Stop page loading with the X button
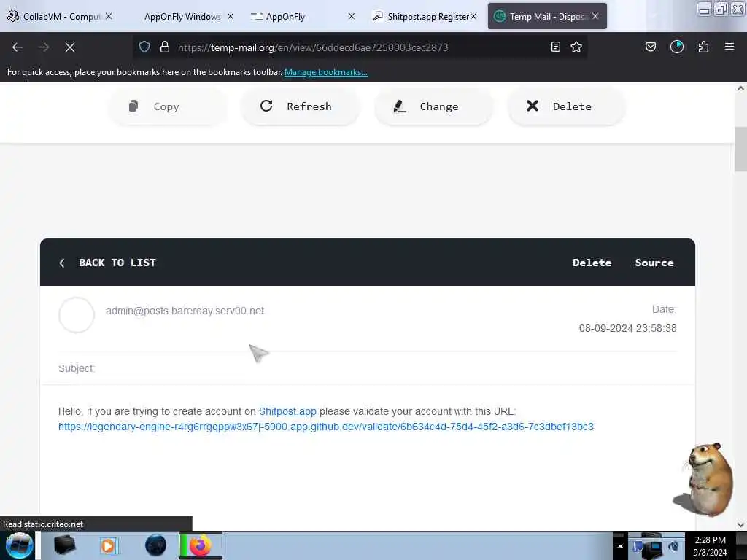 point(70,47)
